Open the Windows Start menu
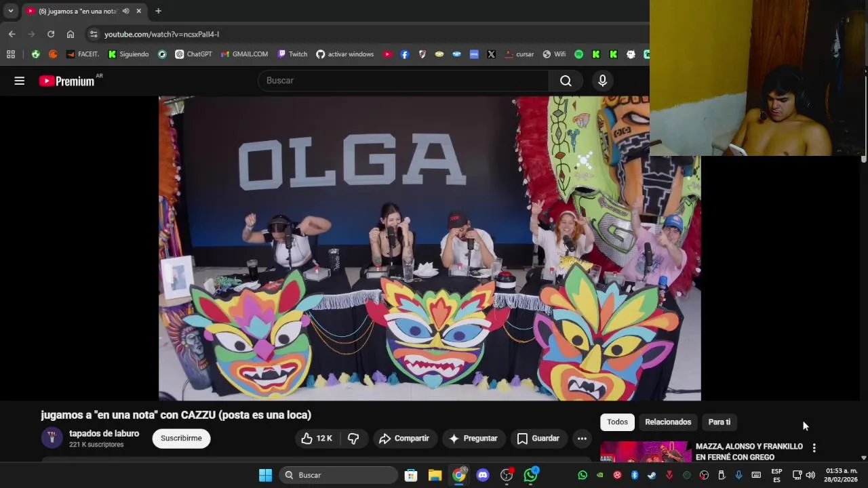Image resolution: width=868 pixels, height=488 pixels. [265, 475]
